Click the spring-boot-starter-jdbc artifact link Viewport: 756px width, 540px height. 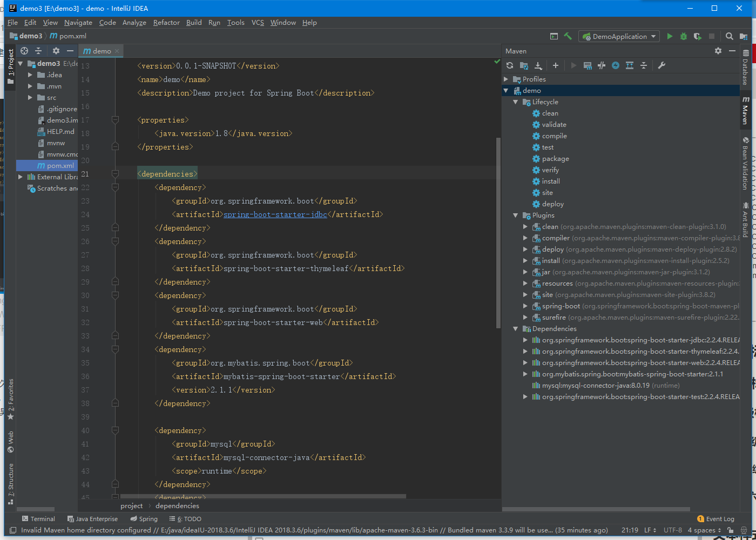point(275,214)
